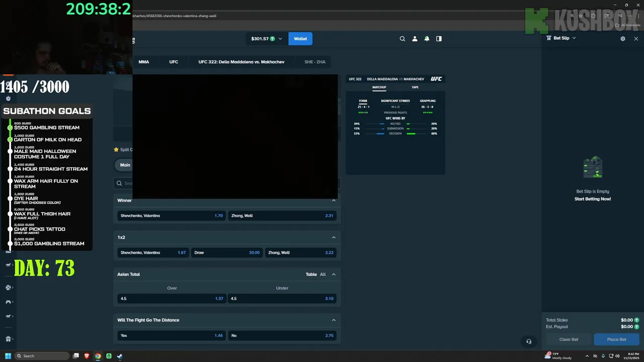Open Windows Start menu
Screen dimensions: 644x362
click(x=8, y=356)
